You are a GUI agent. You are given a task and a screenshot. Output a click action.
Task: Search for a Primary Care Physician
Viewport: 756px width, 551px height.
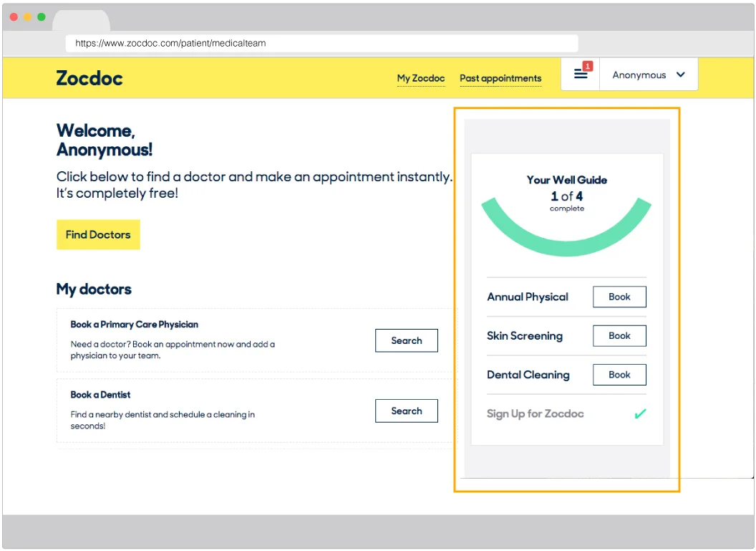coord(407,340)
